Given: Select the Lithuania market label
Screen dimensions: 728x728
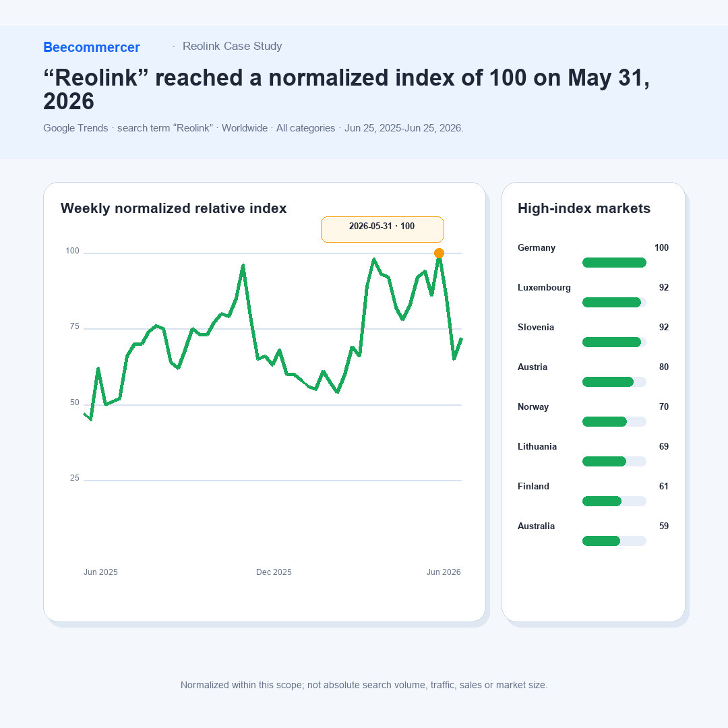Looking at the screenshot, I should coord(537,447).
